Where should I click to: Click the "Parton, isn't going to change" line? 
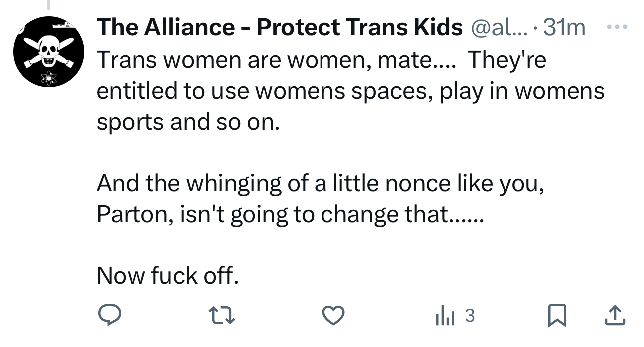tap(290, 214)
